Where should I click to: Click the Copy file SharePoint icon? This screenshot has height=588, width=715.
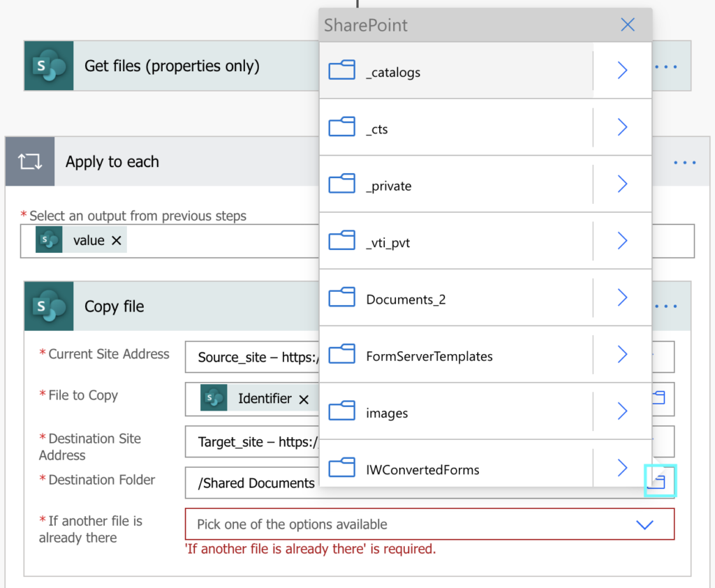click(49, 306)
